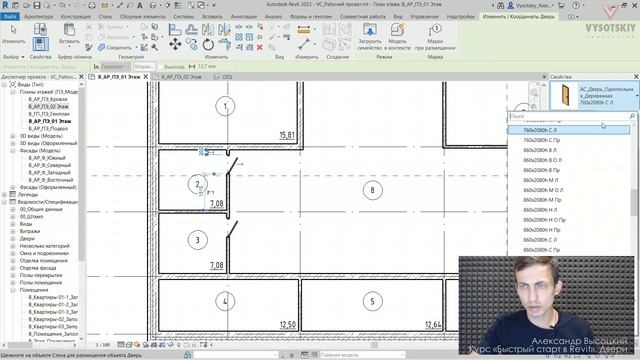Select the Offset tool icon

click(x=191, y=29)
